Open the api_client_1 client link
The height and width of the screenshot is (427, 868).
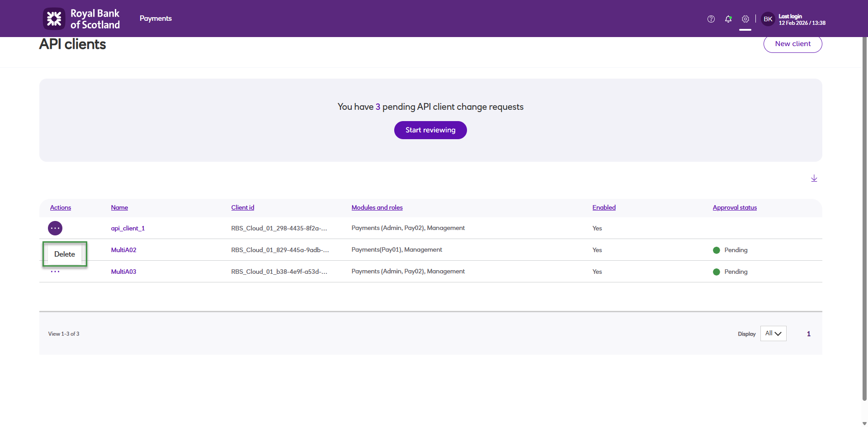[x=128, y=228]
